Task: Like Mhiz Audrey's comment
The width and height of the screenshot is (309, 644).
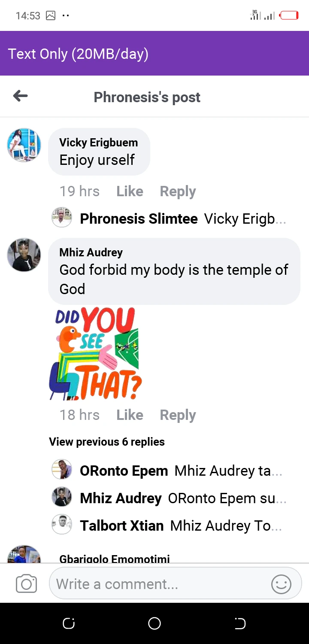Action: point(130,415)
